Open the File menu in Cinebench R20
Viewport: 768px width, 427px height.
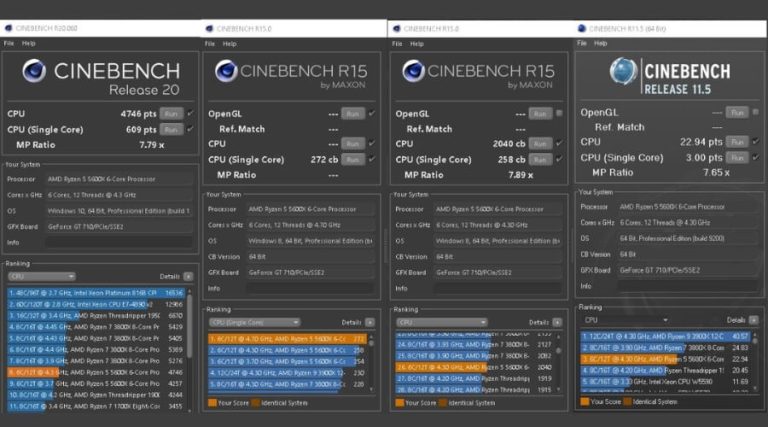pos(9,44)
